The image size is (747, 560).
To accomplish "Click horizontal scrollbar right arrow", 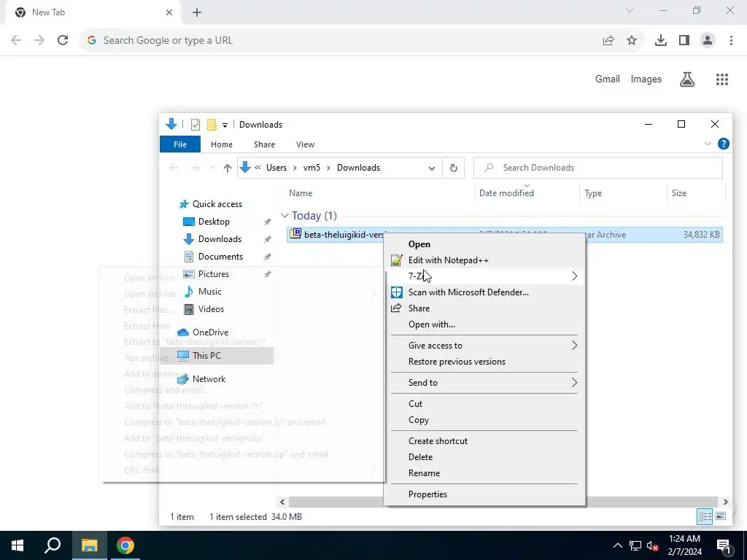I will point(725,502).
